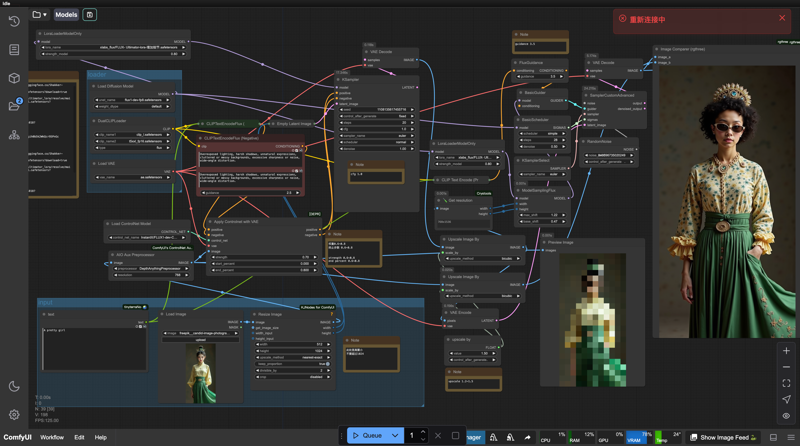The image size is (800, 446).
Task: Click the Resize Image help question icon
Action: (332, 314)
